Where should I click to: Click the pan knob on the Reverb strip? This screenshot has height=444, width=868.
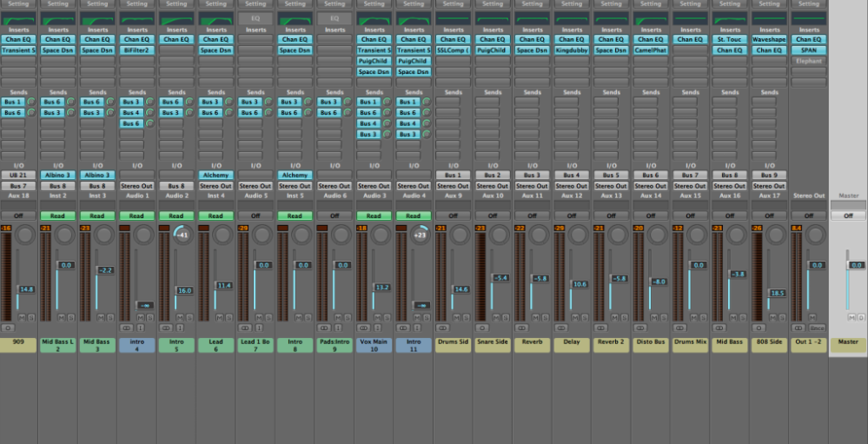pyautogui.click(x=538, y=235)
